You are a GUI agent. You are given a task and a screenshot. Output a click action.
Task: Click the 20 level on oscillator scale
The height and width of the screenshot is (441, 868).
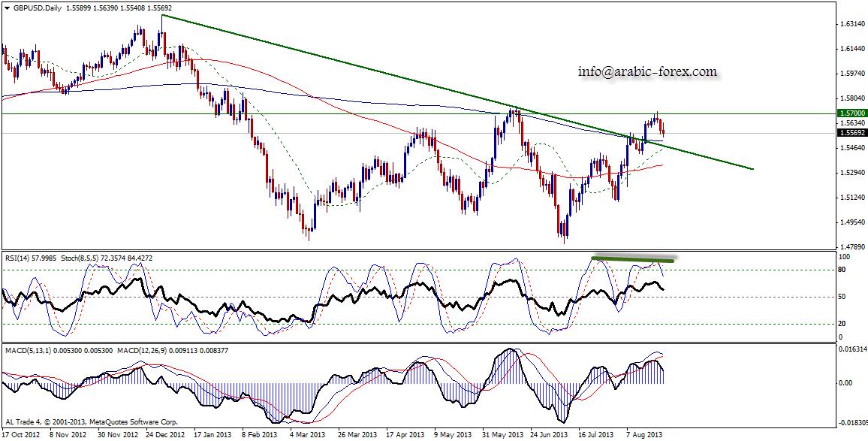click(843, 325)
